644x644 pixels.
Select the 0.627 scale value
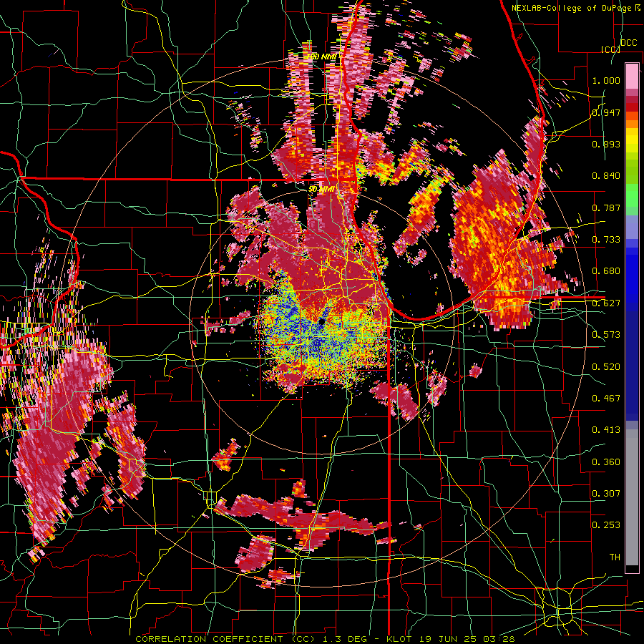(x=606, y=303)
